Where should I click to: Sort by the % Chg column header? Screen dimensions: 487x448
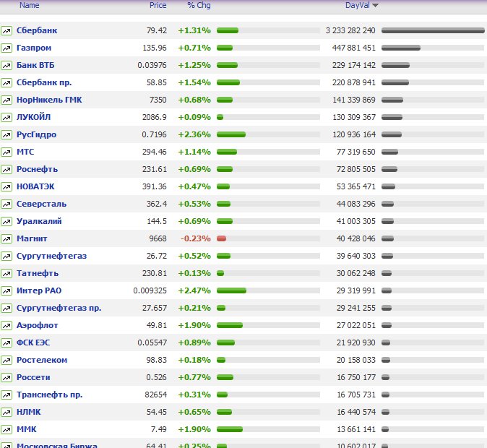coord(199,5)
